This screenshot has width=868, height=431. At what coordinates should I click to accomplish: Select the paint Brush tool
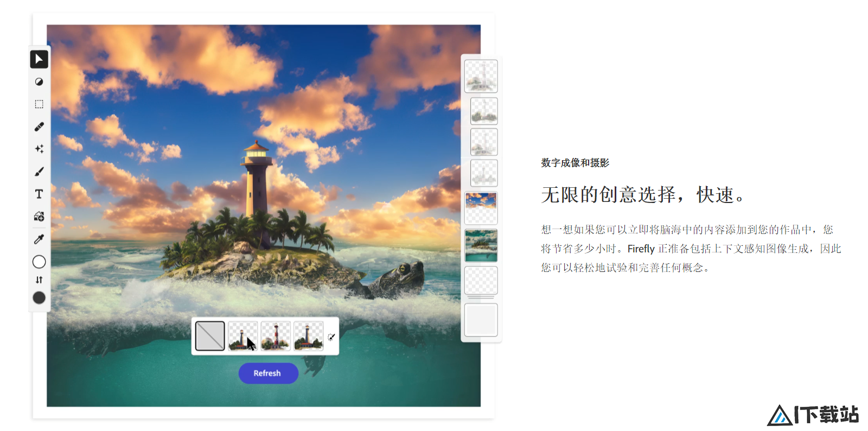pyautogui.click(x=39, y=172)
